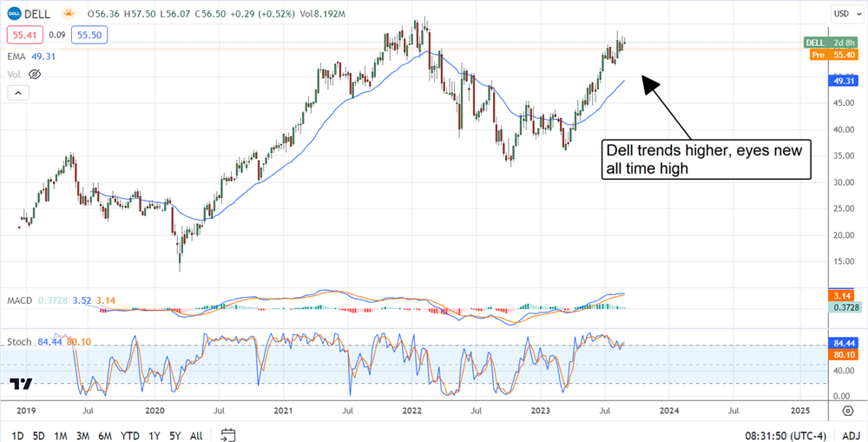
Task: Click the 2022 label on the time axis
Action: click(x=411, y=411)
